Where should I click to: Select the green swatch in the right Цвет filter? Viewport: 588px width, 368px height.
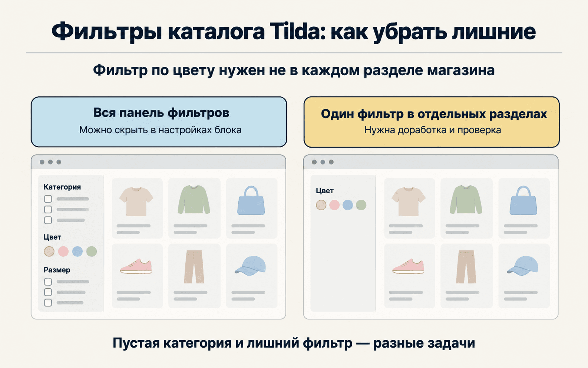coord(361,205)
